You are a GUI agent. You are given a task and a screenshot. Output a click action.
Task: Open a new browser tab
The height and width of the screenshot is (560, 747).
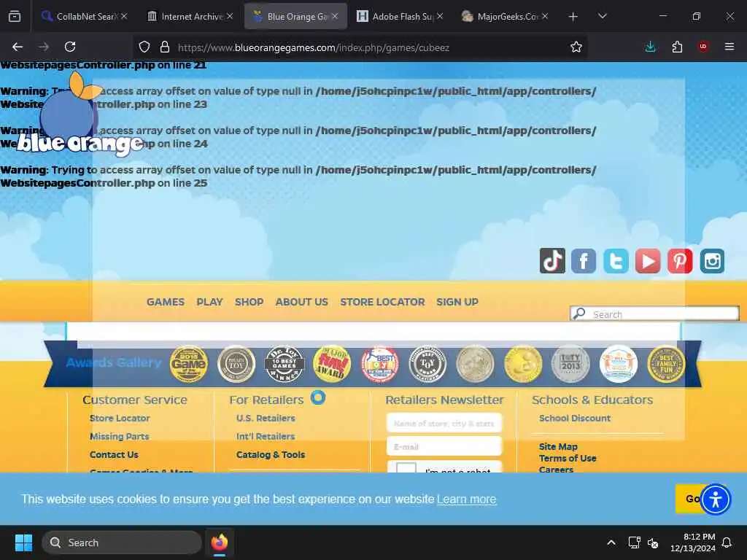pos(573,16)
